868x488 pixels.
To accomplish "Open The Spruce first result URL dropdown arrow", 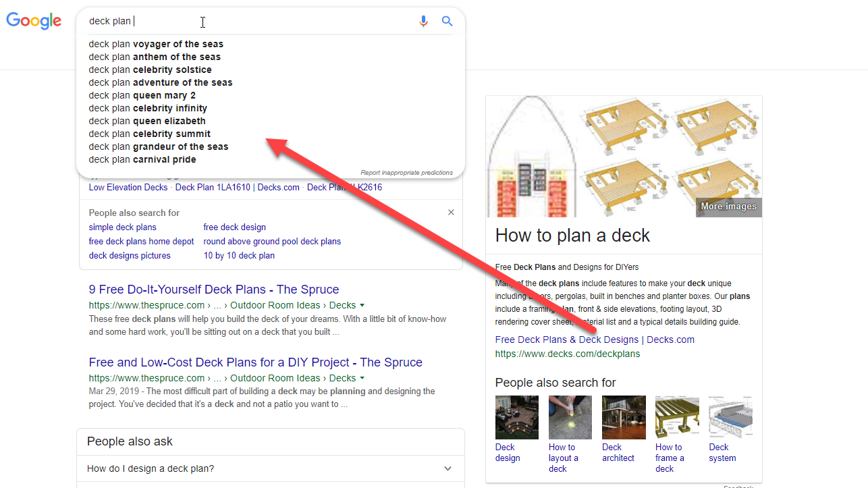I will click(362, 305).
